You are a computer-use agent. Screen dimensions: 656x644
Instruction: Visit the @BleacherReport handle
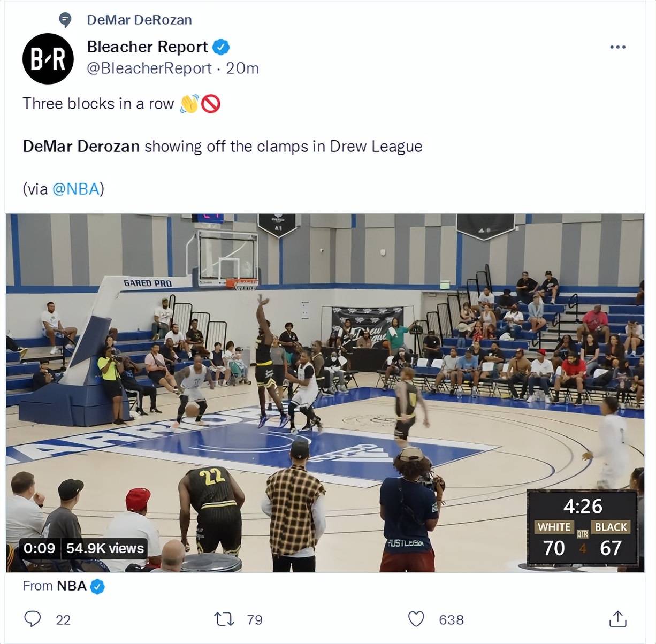click(149, 68)
